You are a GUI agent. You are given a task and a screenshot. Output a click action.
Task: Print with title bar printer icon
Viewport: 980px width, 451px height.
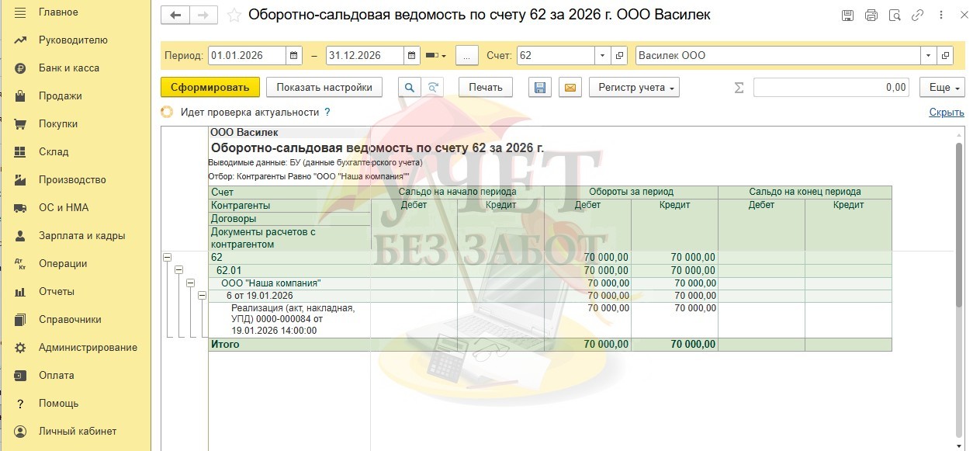pos(871,16)
